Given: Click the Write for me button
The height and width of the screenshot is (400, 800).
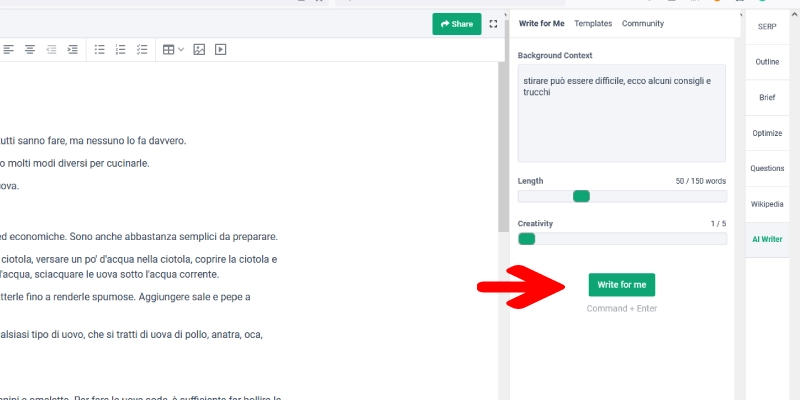Looking at the screenshot, I should [621, 285].
